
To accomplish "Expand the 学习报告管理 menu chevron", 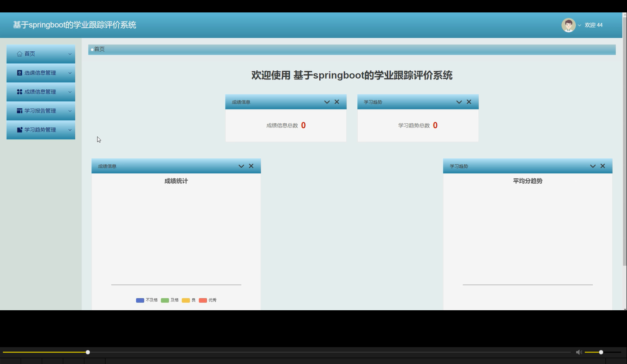I will [70, 111].
